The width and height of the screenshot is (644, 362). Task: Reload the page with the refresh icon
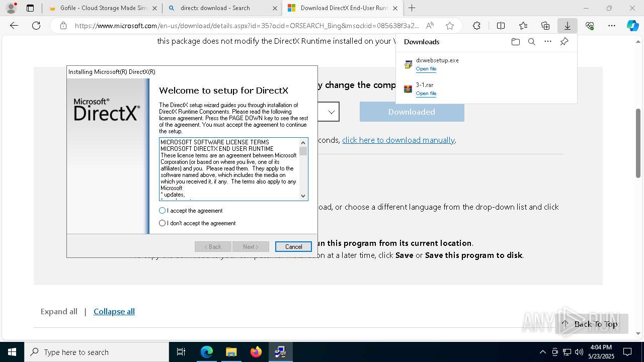(36, 26)
